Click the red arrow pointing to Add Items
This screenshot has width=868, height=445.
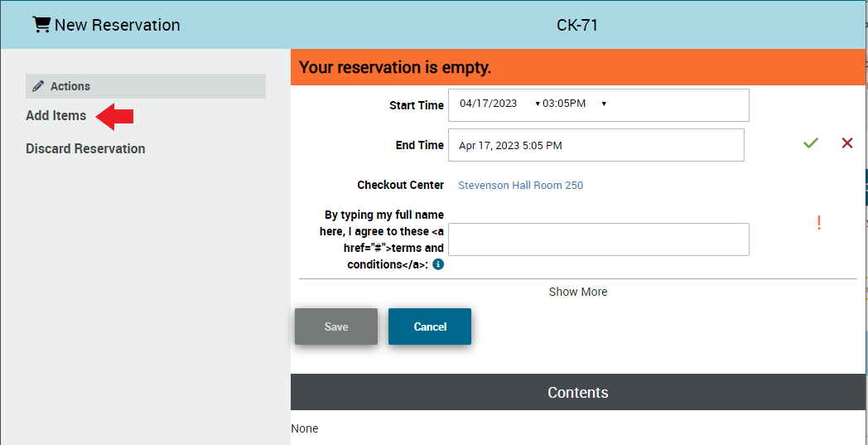click(115, 117)
